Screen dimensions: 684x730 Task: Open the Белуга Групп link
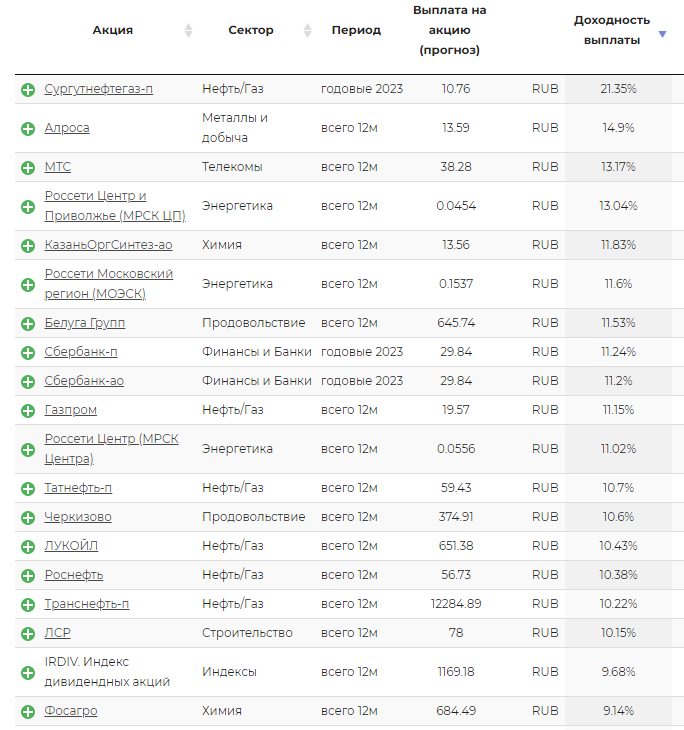point(85,323)
